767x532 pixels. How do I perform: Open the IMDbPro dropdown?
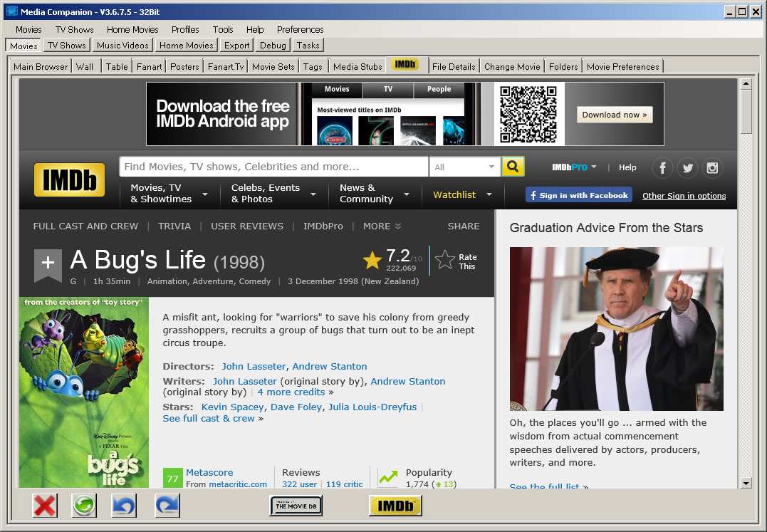pyautogui.click(x=574, y=167)
